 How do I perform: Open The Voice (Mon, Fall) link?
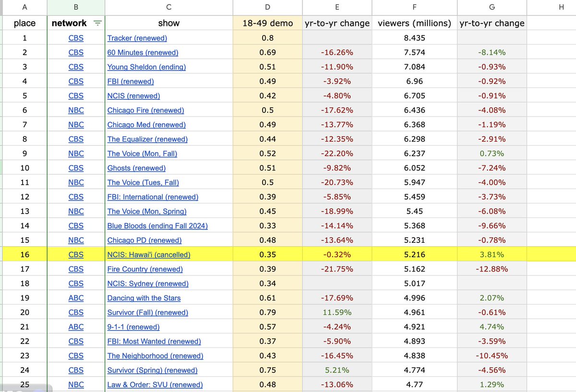[142, 154]
